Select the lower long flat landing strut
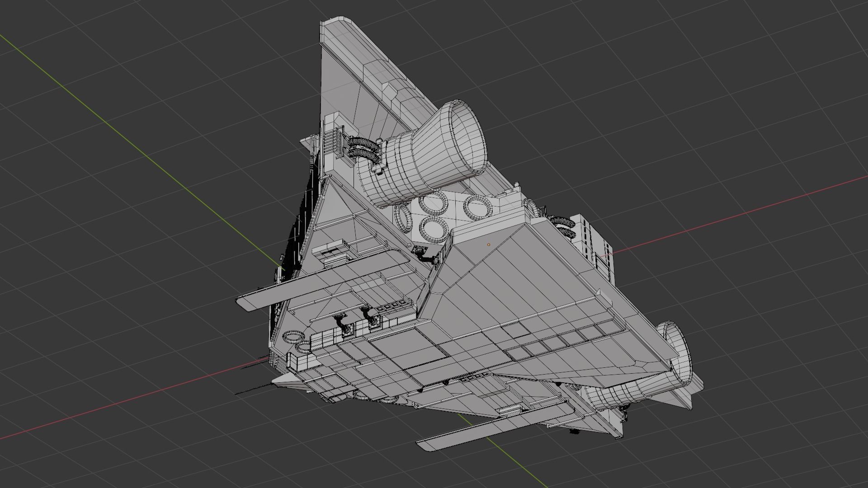The height and width of the screenshot is (488, 868). [x=495, y=426]
